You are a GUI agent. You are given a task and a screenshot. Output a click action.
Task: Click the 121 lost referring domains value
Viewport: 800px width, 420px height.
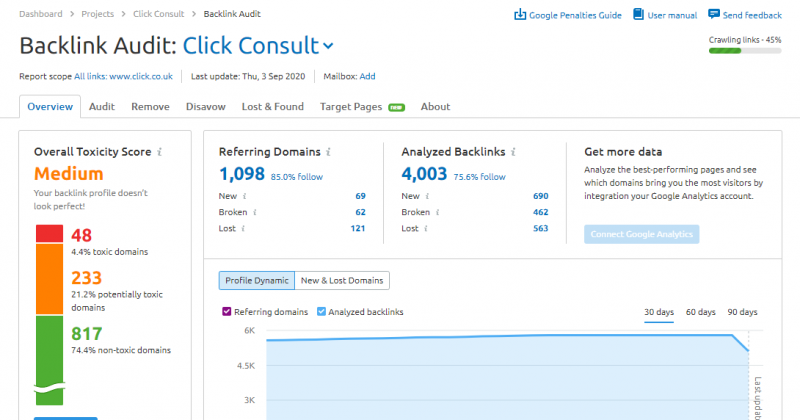click(358, 229)
